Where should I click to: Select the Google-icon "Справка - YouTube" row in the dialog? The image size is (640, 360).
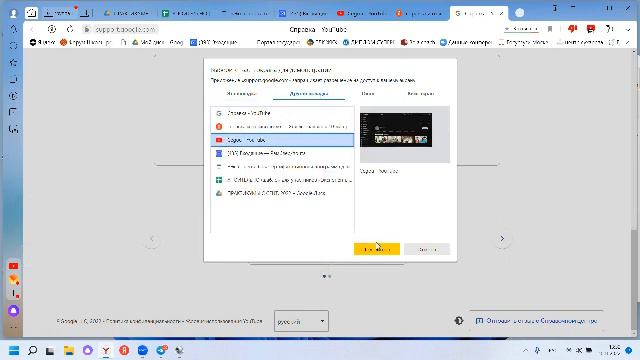pos(282,113)
